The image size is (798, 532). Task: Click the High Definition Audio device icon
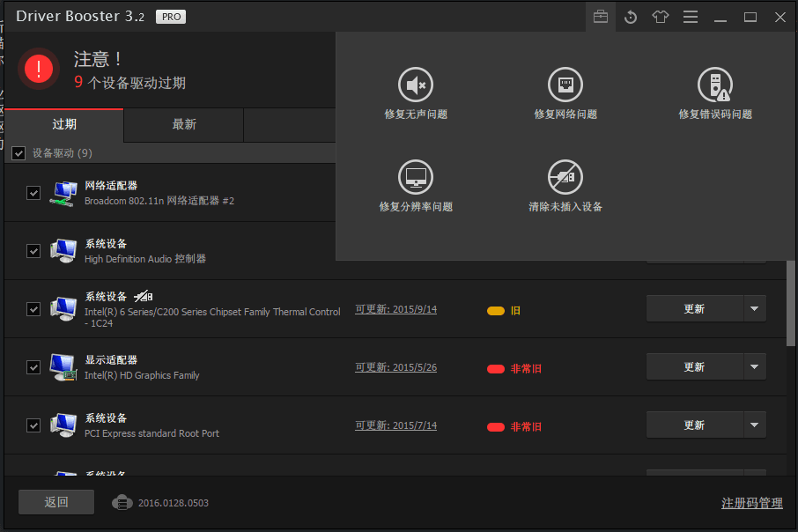coord(63,252)
